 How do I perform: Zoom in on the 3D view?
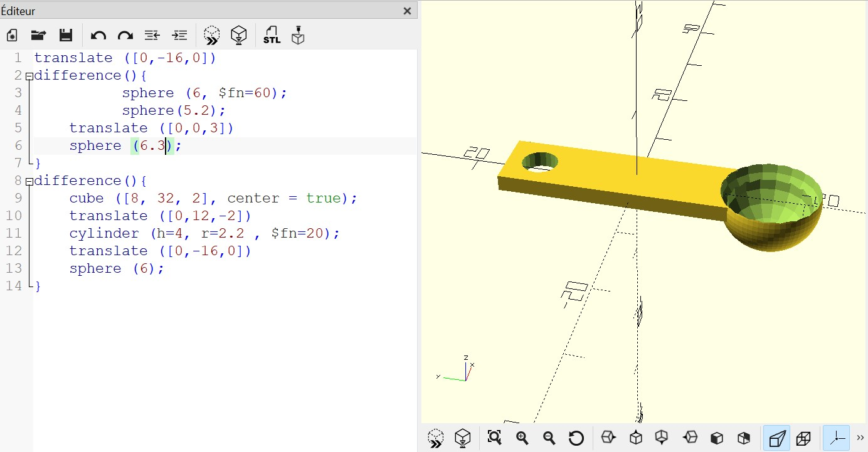click(x=522, y=438)
